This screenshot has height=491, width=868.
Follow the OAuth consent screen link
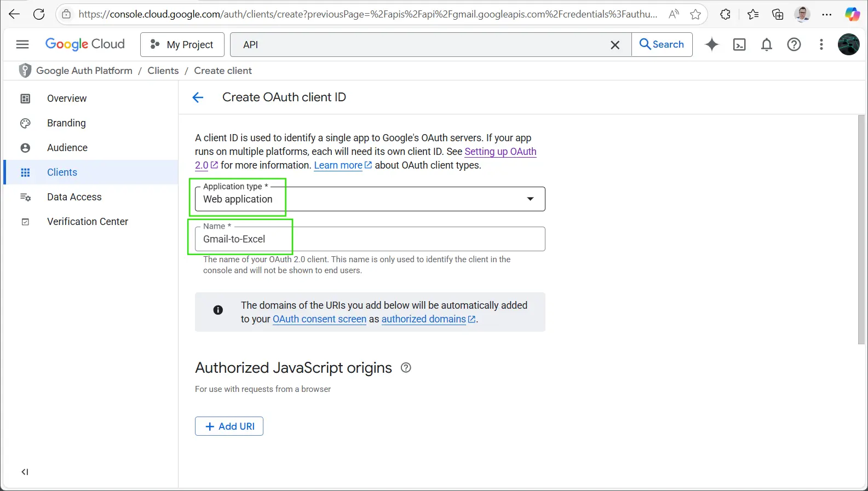pos(319,319)
